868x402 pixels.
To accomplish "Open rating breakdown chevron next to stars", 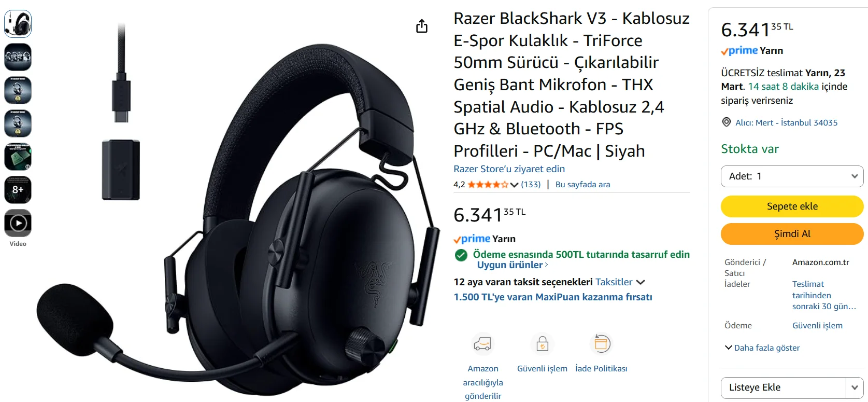I will [514, 185].
